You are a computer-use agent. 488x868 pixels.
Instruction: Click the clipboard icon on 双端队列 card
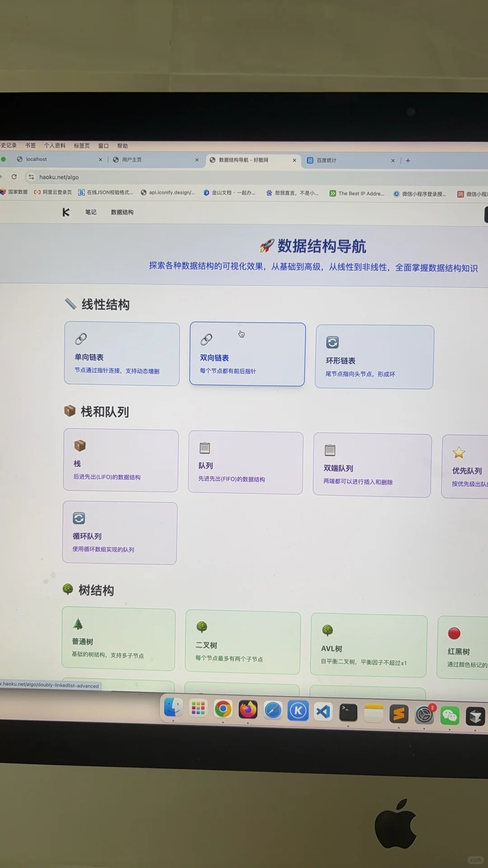pyautogui.click(x=330, y=450)
